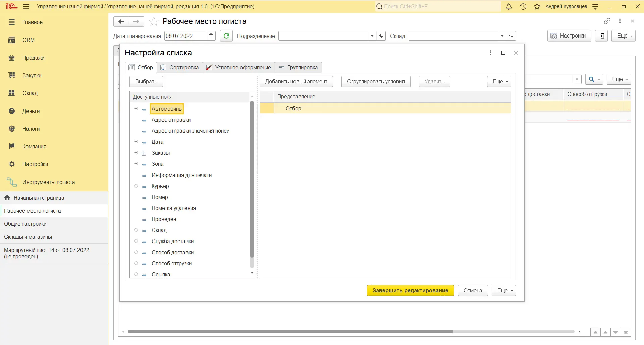
Task: Refresh data with green reload icon
Action: click(226, 36)
